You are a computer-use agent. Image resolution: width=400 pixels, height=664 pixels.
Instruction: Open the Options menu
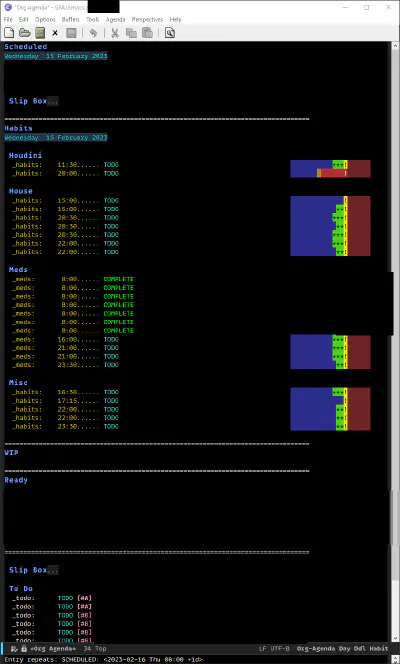45,19
